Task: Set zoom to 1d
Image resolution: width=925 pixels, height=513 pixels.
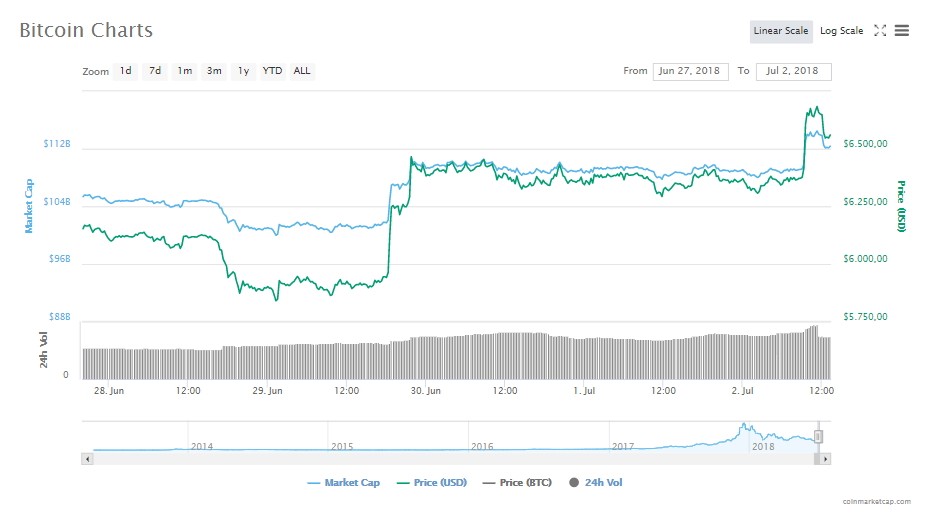Action: point(126,71)
